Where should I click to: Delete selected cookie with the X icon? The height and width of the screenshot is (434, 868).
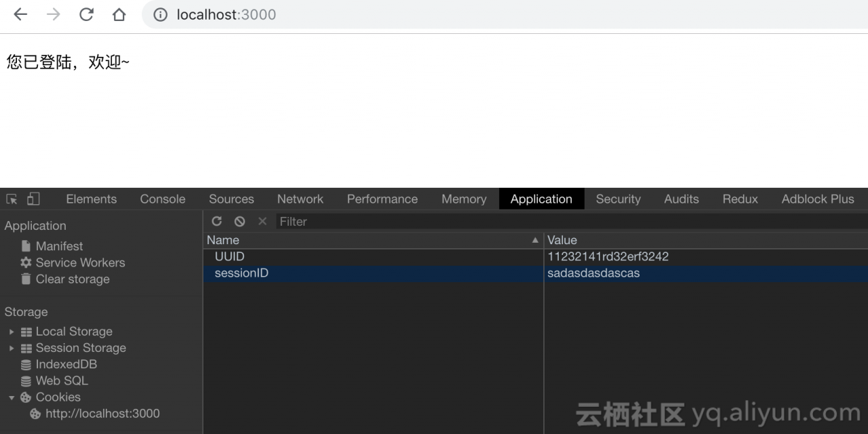click(x=262, y=221)
